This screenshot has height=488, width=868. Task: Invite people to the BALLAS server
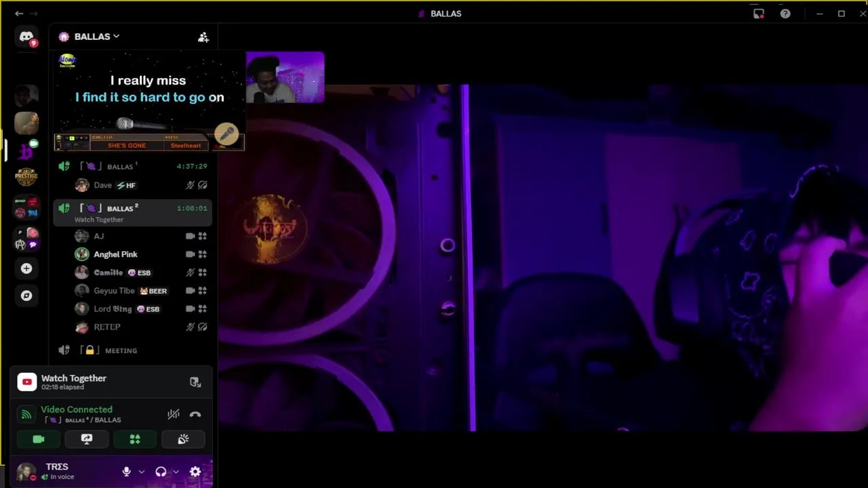pyautogui.click(x=203, y=37)
